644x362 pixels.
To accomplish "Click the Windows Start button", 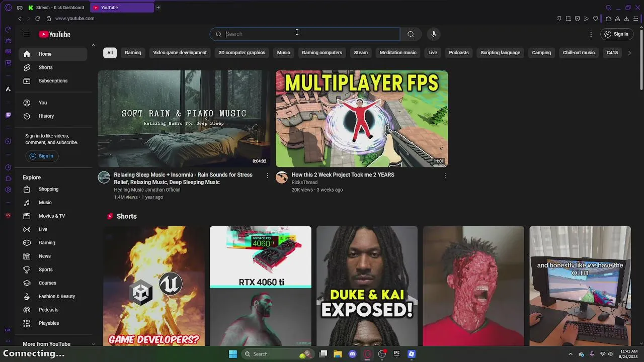I will pos(233,354).
